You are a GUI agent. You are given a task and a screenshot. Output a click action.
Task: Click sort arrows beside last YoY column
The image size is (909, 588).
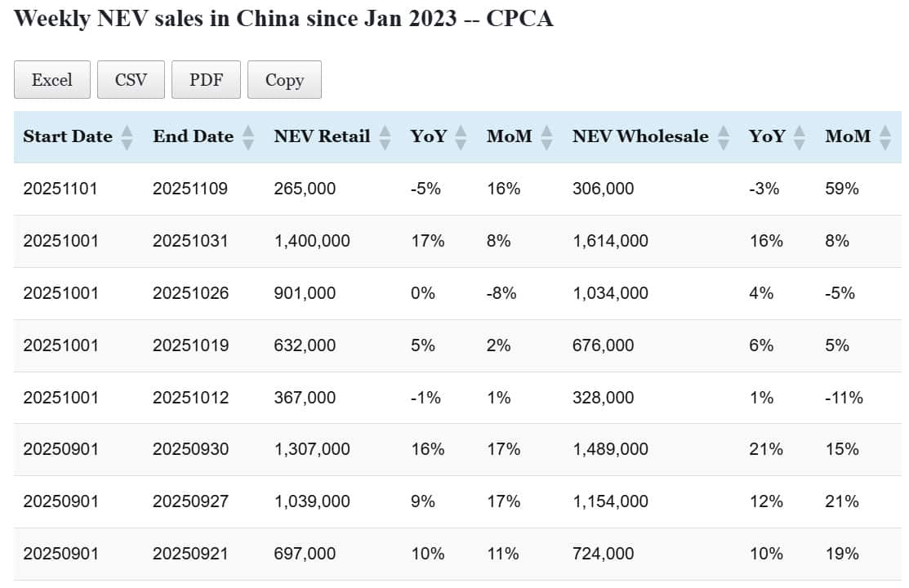(800, 137)
